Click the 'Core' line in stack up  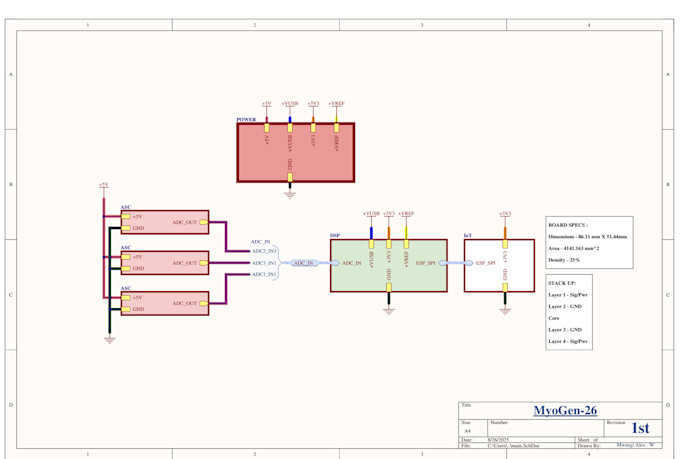pyautogui.click(x=553, y=318)
